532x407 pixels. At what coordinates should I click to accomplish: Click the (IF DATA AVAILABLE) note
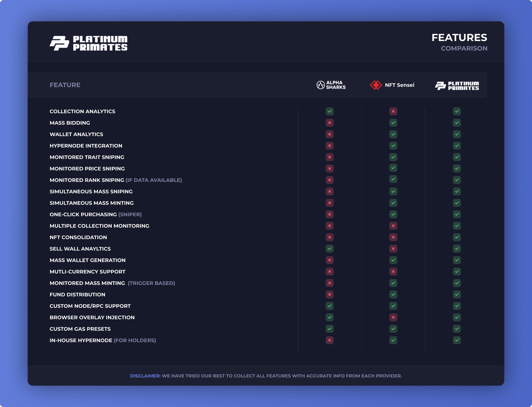point(154,180)
